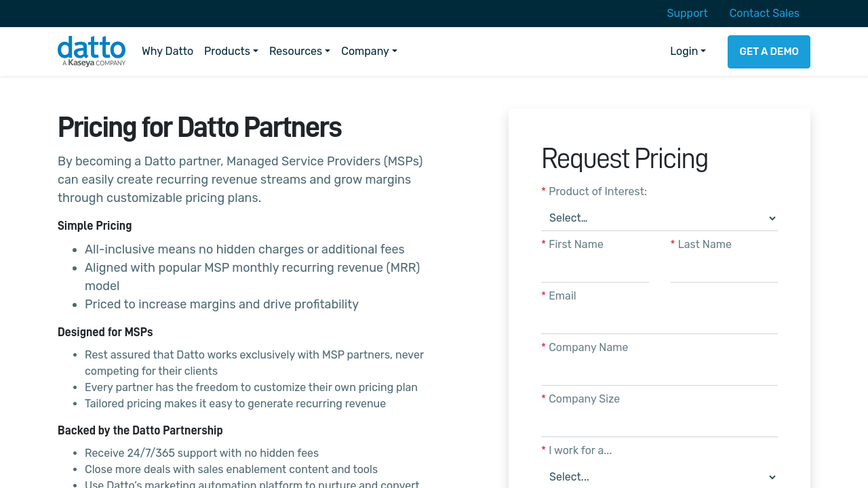Open the Login dropdown
The width and height of the screenshot is (868, 488).
688,52
